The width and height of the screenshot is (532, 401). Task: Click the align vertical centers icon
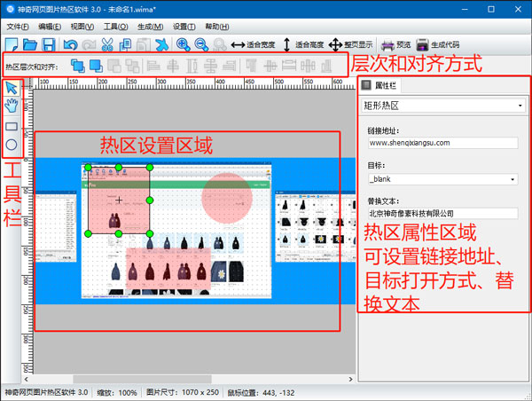(270, 66)
